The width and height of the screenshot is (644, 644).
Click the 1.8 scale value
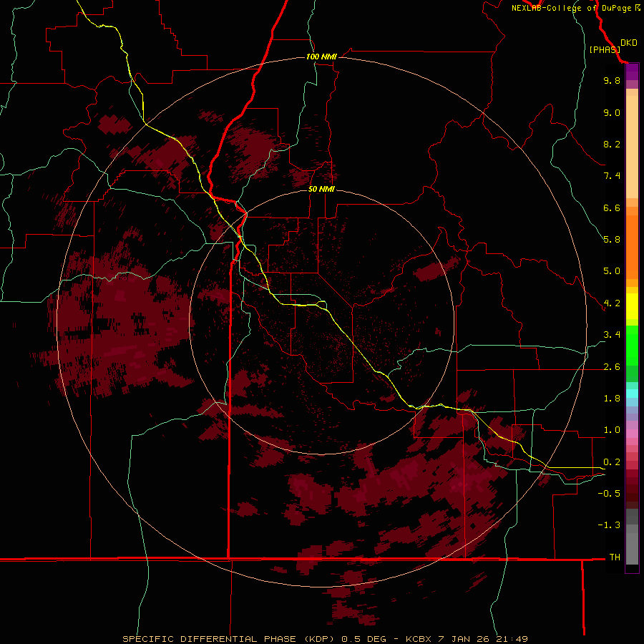pos(612,399)
